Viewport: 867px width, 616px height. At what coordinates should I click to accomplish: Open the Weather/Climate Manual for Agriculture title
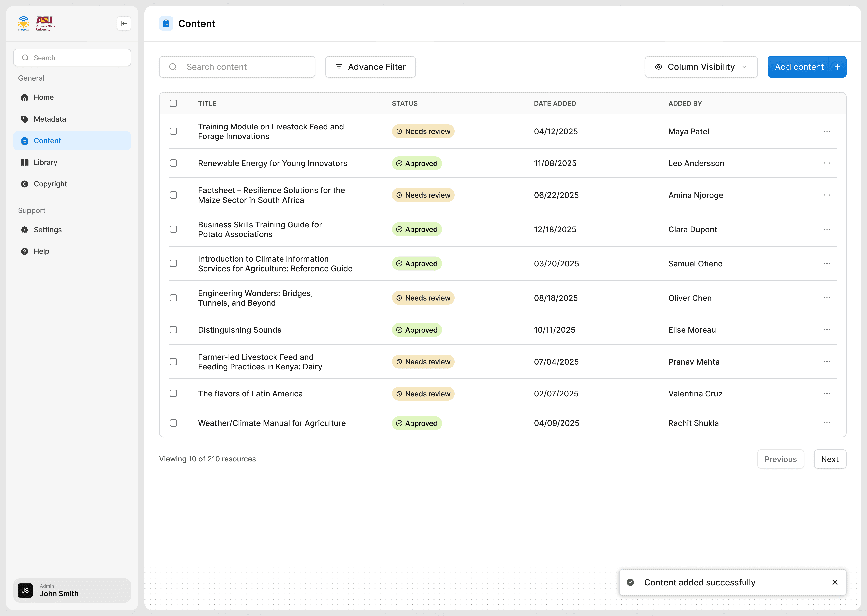click(x=272, y=423)
